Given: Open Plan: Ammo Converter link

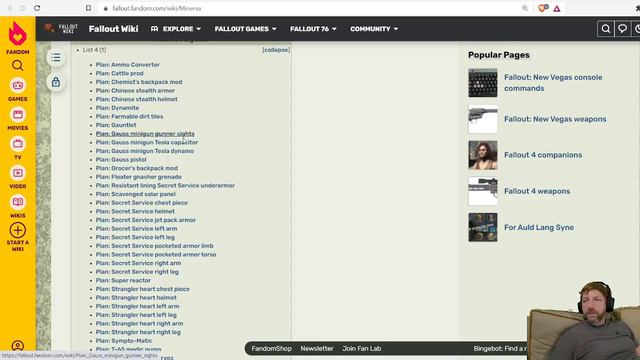Looking at the screenshot, I should coord(128,64).
